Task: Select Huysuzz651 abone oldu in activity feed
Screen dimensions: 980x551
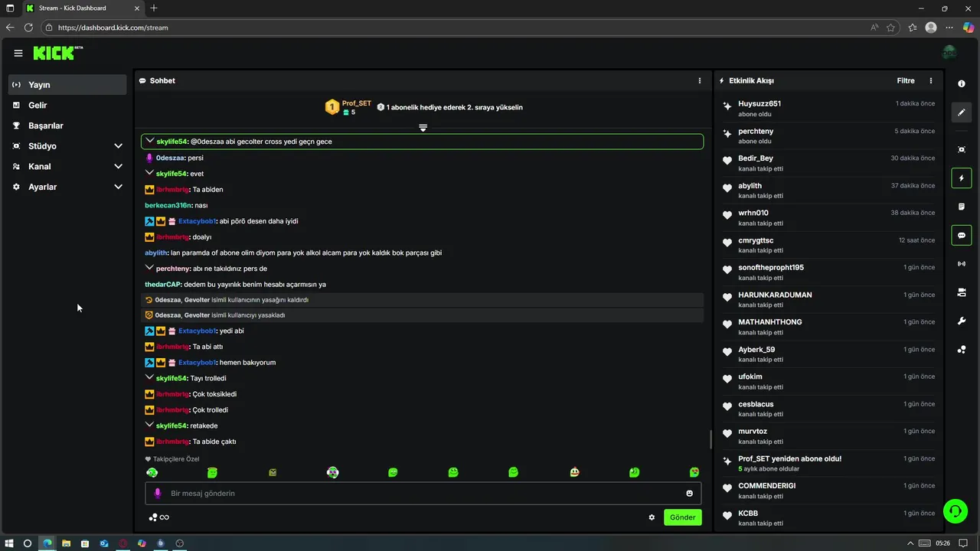Action: pyautogui.click(x=828, y=108)
